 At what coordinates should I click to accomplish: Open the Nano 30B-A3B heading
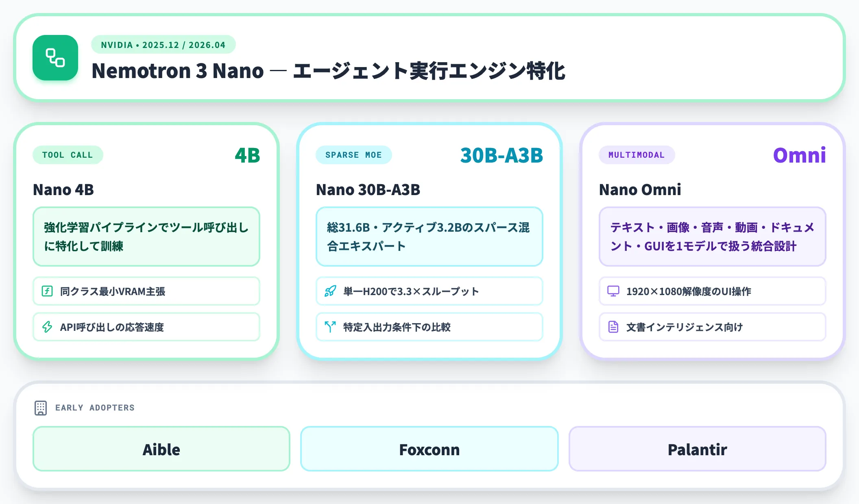pyautogui.click(x=368, y=190)
